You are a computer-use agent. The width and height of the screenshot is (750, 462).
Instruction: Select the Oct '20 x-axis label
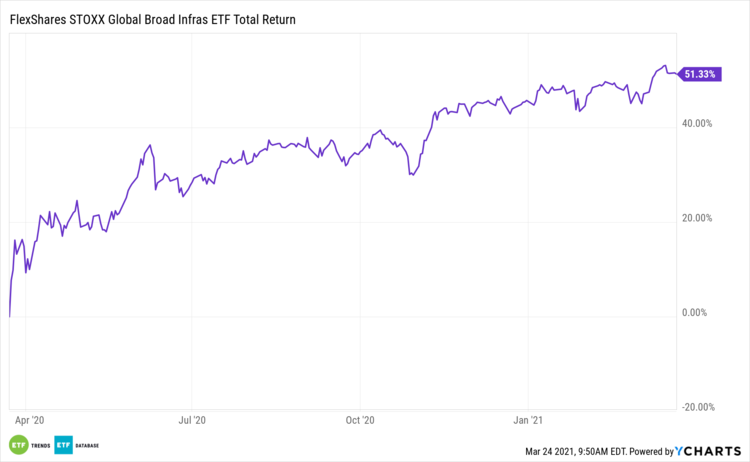[359, 421]
